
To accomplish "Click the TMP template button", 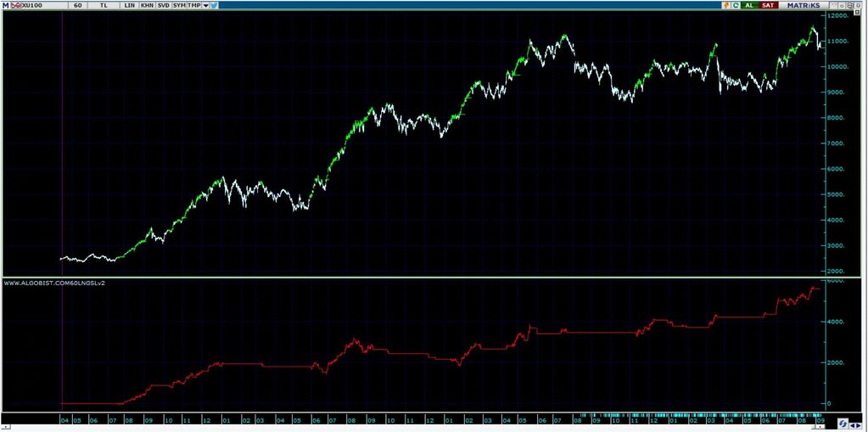I will [194, 6].
